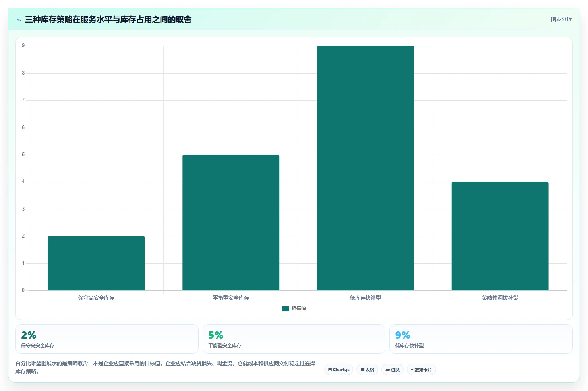This screenshot has width=588, height=391.
Task: Click the y-axis value 5
Action: [x=23, y=155]
